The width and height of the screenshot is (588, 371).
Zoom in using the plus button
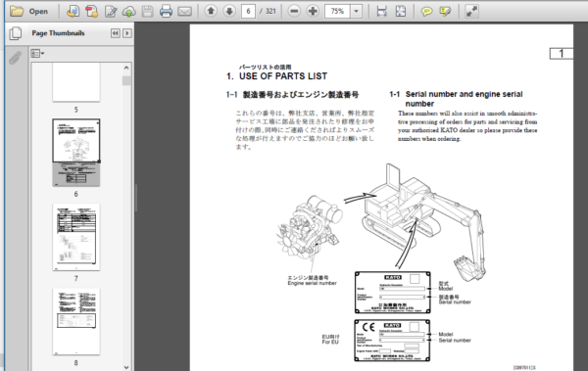tap(313, 11)
